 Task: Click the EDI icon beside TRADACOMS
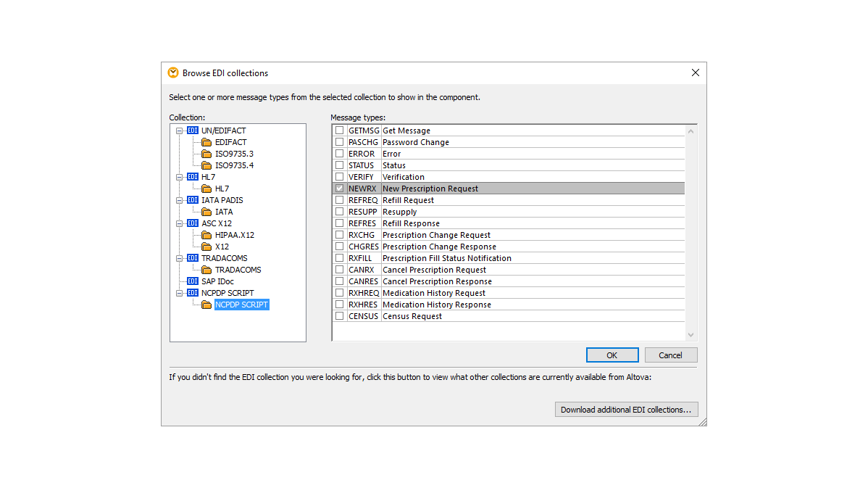click(x=192, y=258)
